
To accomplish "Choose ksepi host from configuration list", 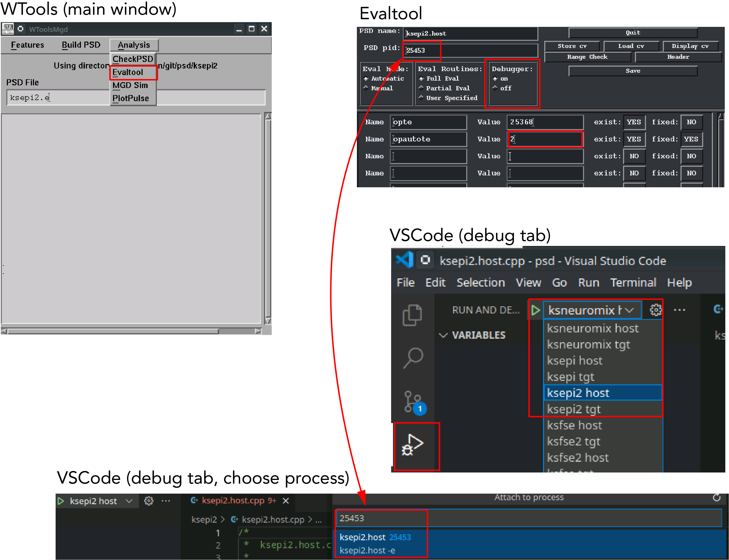I will [602, 361].
